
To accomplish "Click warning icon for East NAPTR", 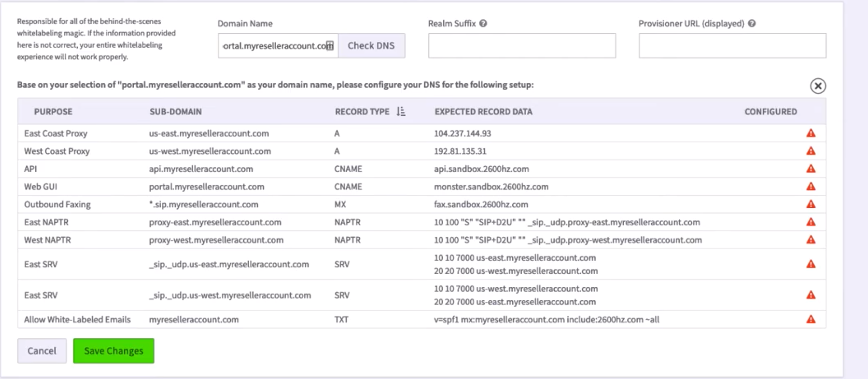I will (811, 222).
